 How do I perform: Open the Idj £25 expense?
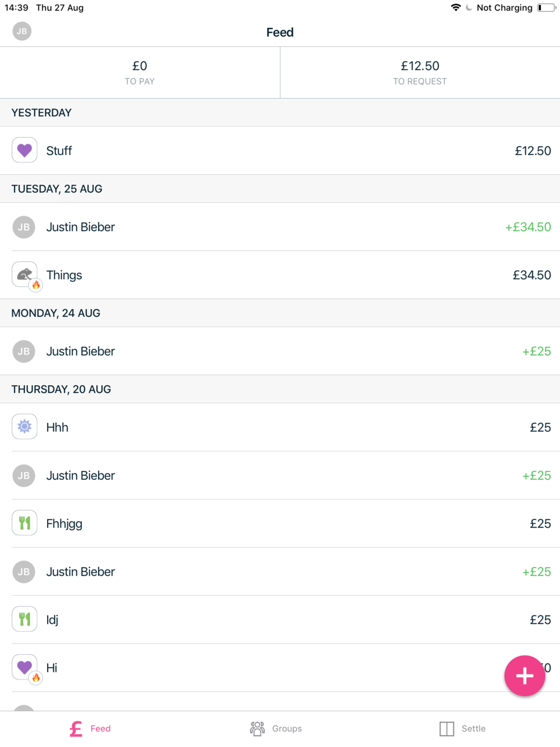pyautogui.click(x=280, y=620)
